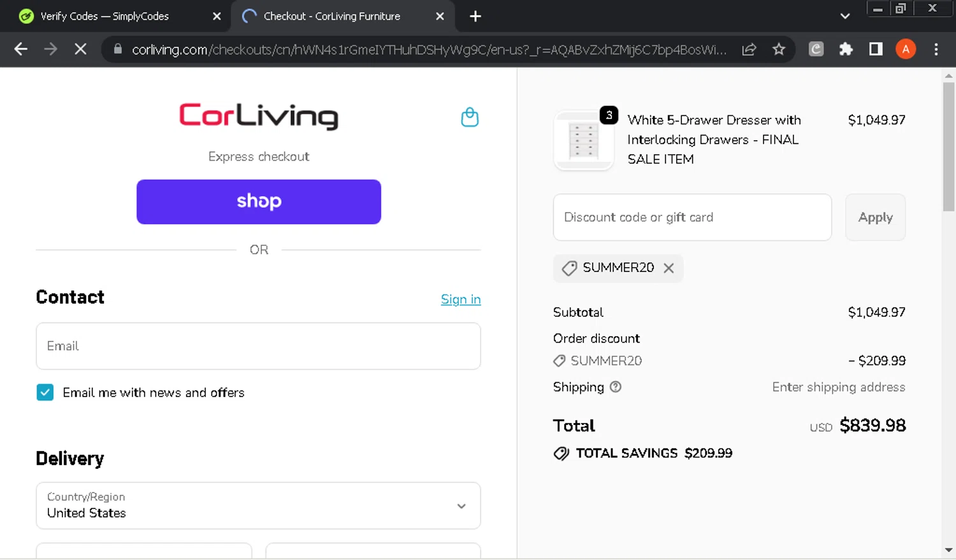Screen dimensions: 956x560
Task: Click the TOTAL SAVINGS $209.99 text
Action: click(654, 454)
